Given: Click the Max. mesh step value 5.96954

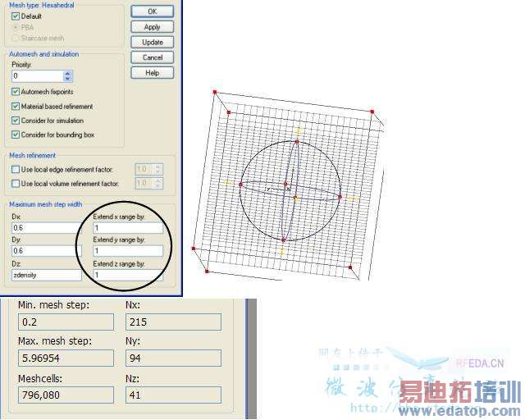Looking at the screenshot, I should 66,358.
